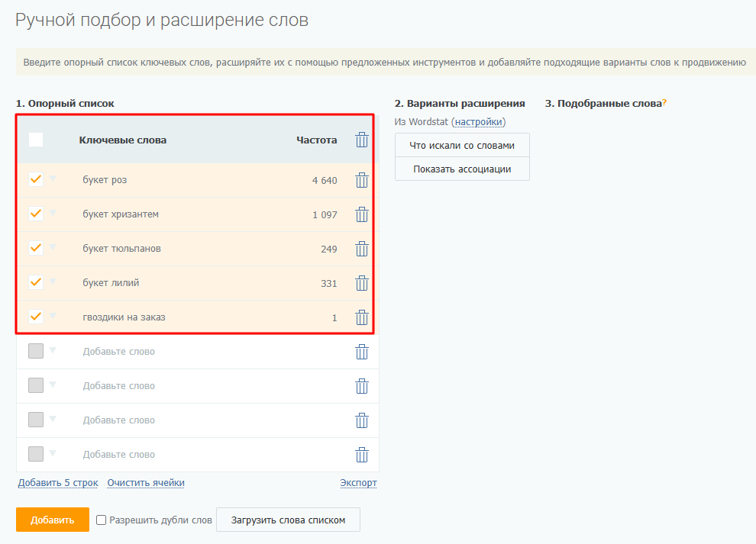Select 'Что искали со словами' option
The width and height of the screenshot is (756, 544).
tap(462, 145)
